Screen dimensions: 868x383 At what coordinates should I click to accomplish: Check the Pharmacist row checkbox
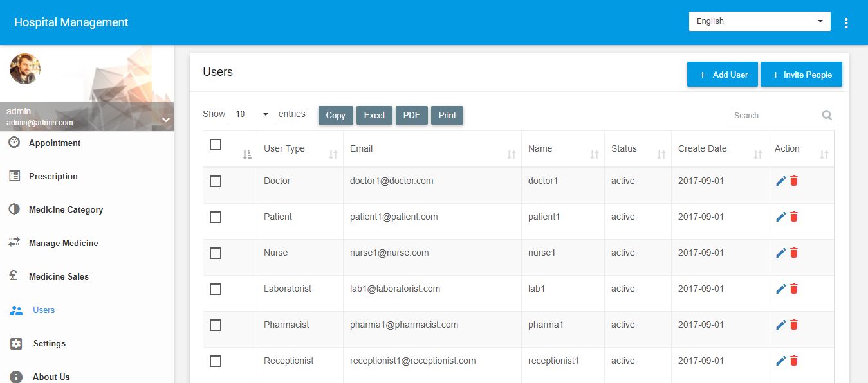[216, 325]
